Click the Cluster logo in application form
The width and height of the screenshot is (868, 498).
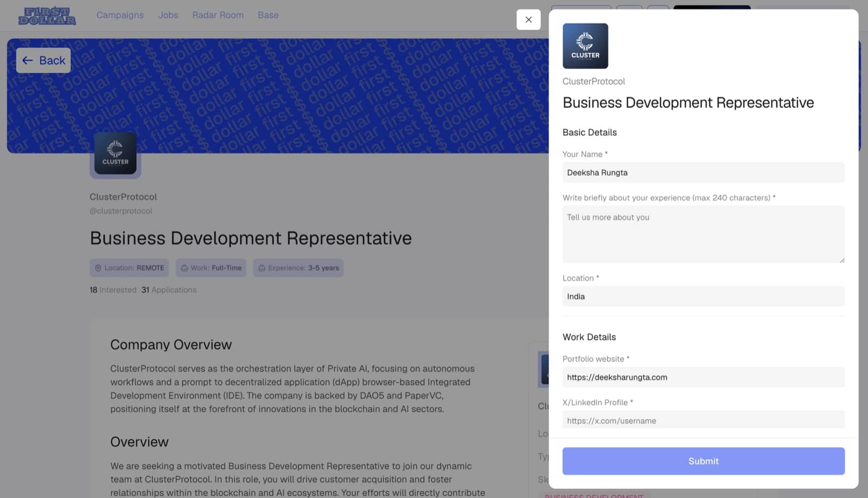coord(585,46)
